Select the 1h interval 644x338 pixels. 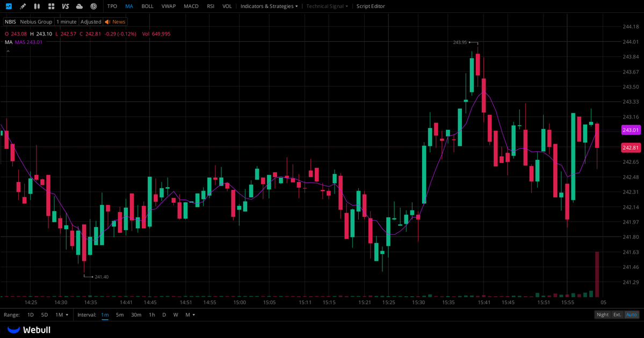pos(152,314)
